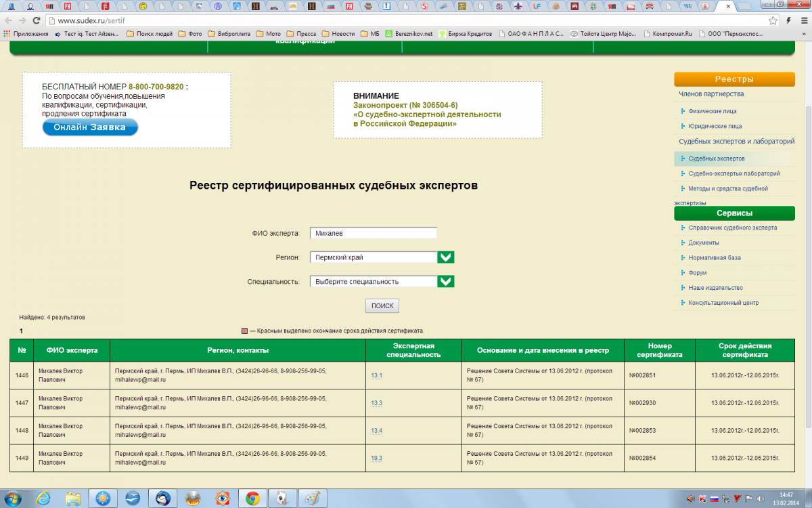Open the Chrome hamburger menu
The width and height of the screenshot is (812, 508).
click(802, 20)
